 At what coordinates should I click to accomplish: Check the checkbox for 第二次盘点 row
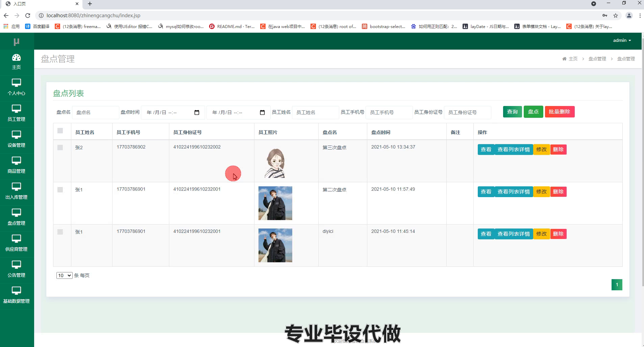coord(60,190)
